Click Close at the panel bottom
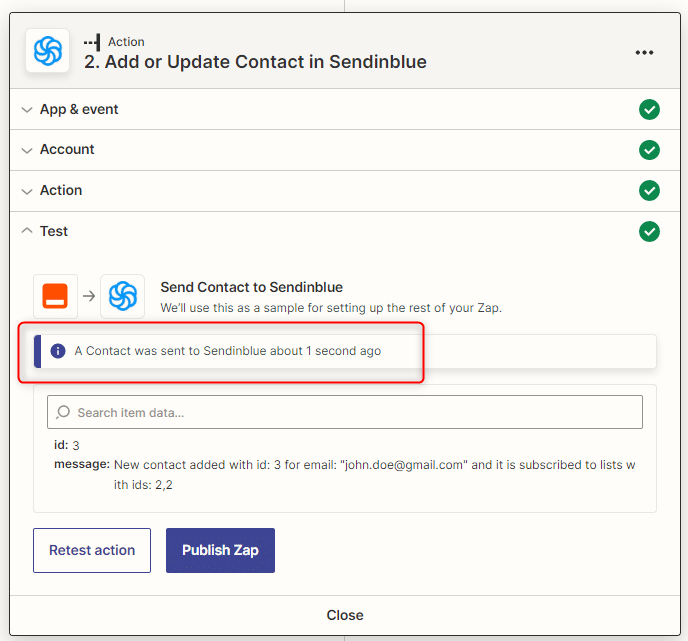688x641 pixels. pyautogui.click(x=345, y=615)
